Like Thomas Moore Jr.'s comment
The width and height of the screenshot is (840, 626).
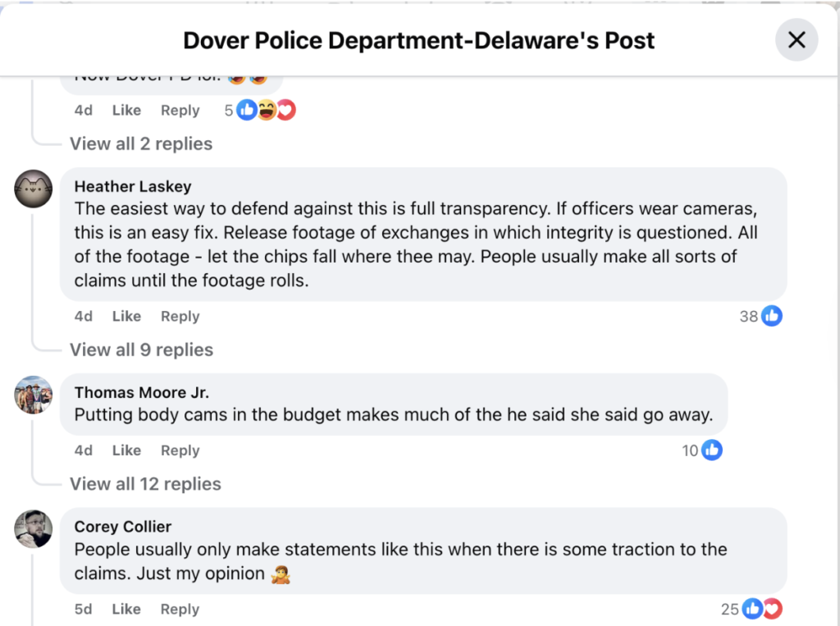(x=126, y=450)
